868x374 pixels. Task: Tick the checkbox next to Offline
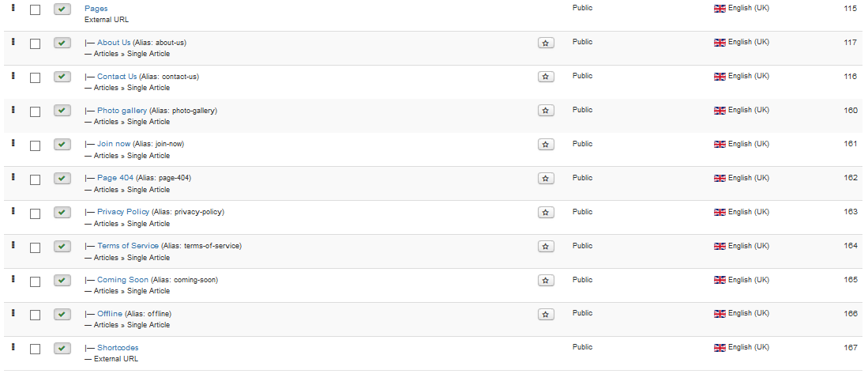click(x=35, y=315)
